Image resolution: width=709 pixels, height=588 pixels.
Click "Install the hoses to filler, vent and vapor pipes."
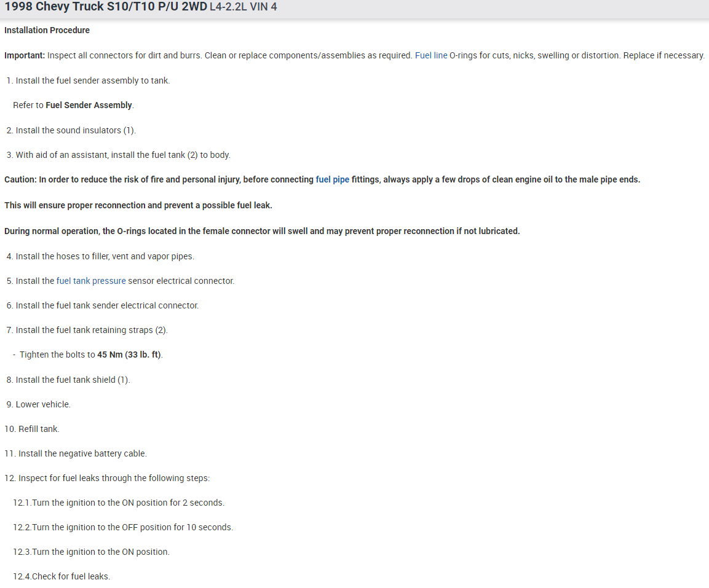(x=105, y=257)
